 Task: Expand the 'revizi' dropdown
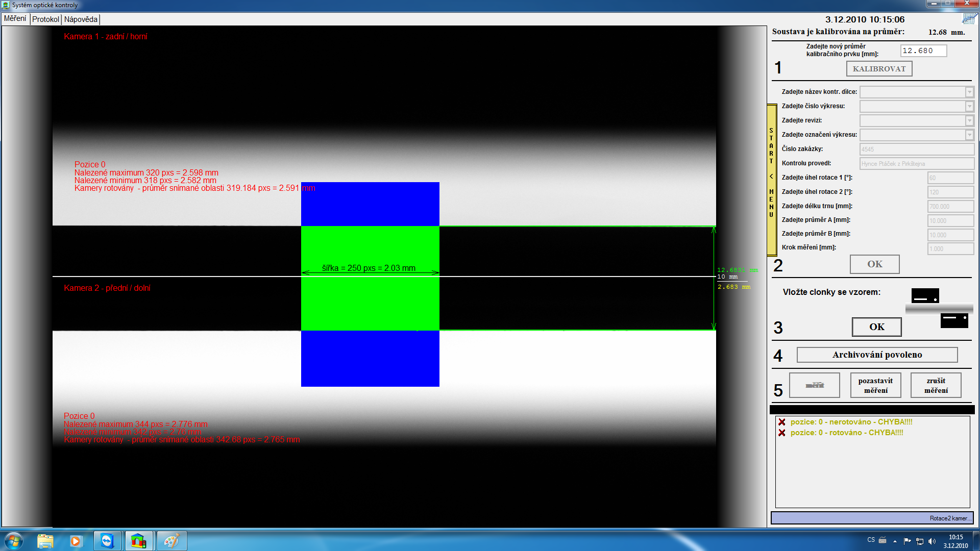pos(969,121)
